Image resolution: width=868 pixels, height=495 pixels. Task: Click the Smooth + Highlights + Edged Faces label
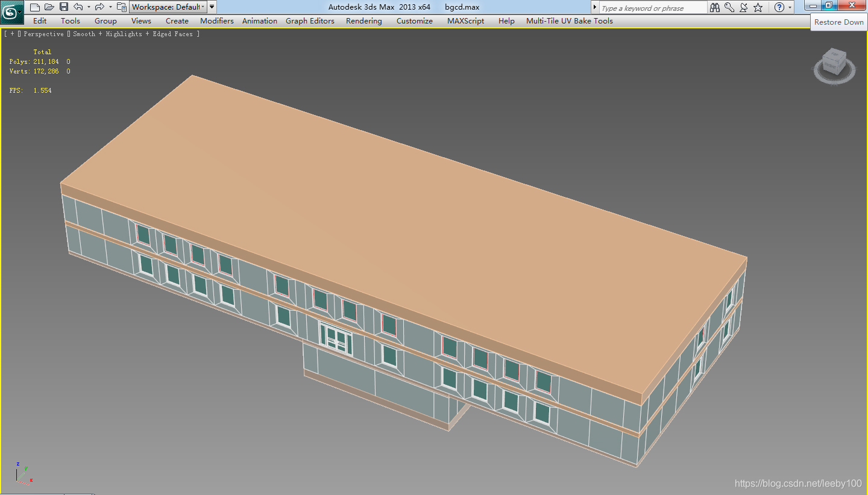pyautogui.click(x=133, y=34)
